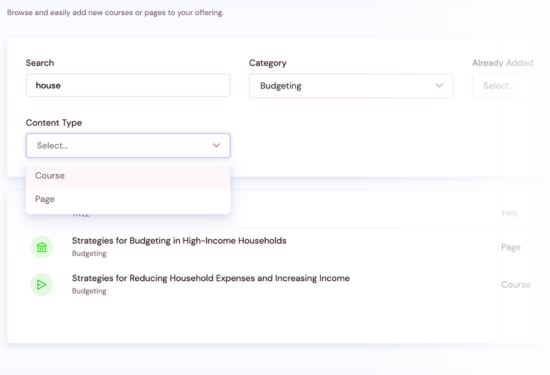Click the green play icon for Household Expenses course
This screenshot has width=550, height=375.
(41, 284)
